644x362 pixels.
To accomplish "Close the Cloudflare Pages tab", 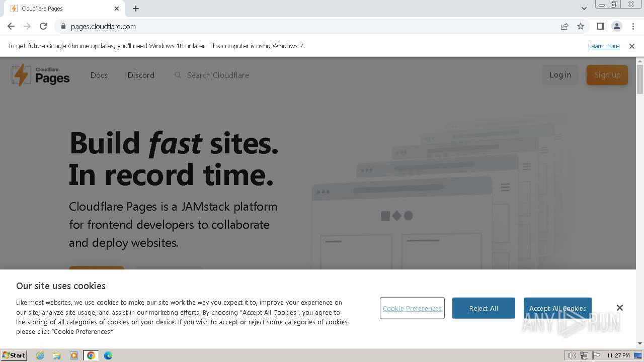I will 117,9.
